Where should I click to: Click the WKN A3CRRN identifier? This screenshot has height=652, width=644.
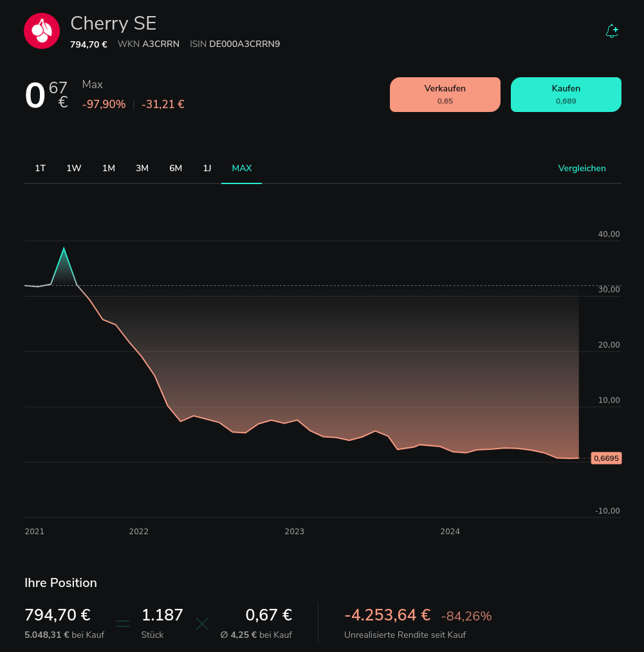point(149,44)
